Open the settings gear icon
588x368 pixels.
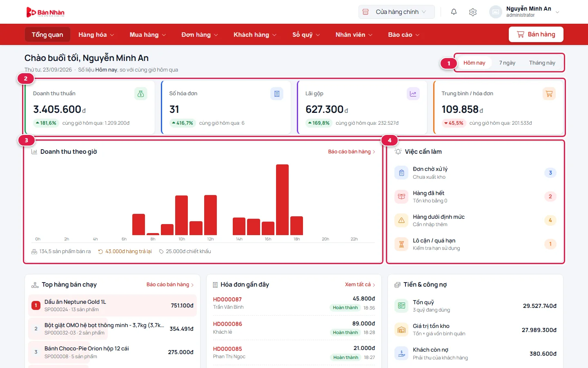coord(473,12)
